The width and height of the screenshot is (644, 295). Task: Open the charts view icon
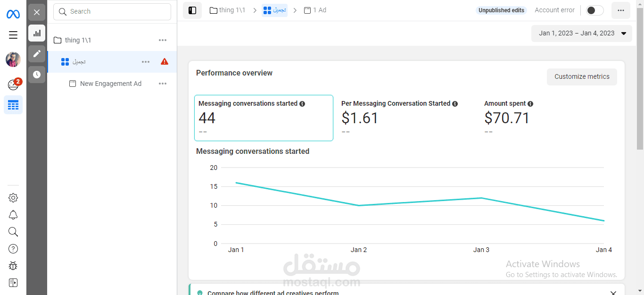tap(37, 33)
